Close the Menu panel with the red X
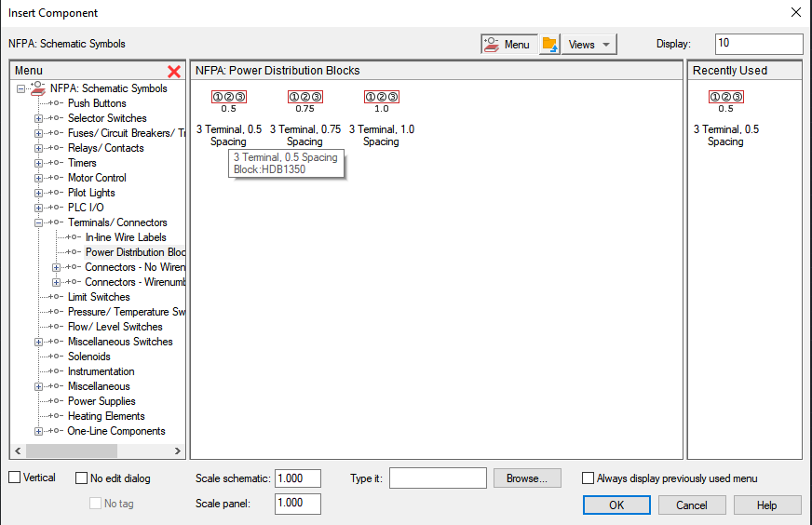 174,71
